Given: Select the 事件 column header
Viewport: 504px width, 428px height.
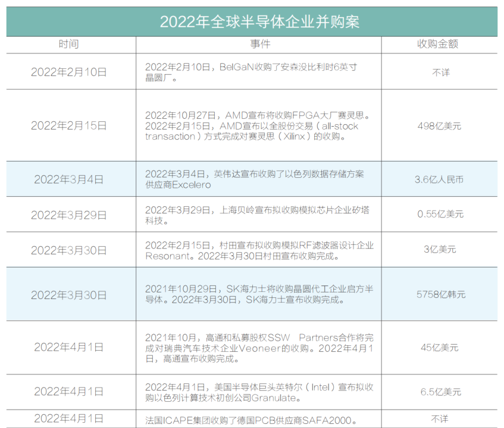Looking at the screenshot, I should 259,45.
